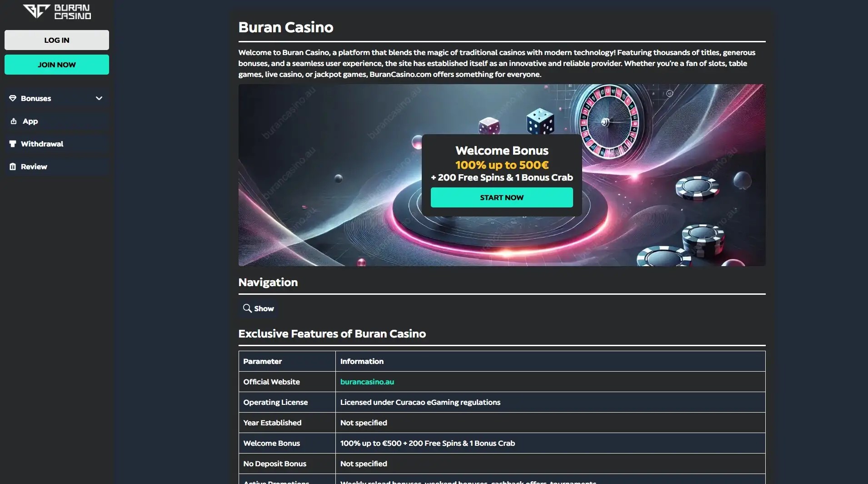The height and width of the screenshot is (484, 868).
Task: Open the App sidebar menu item
Action: (x=57, y=121)
